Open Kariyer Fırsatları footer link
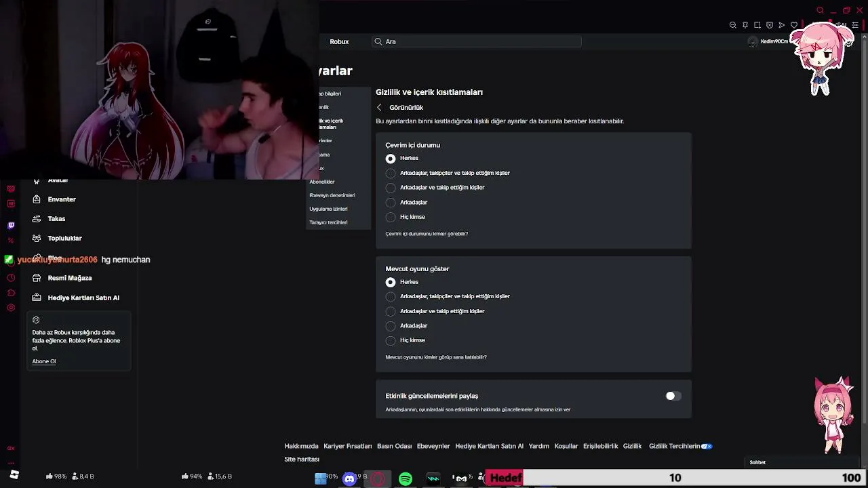Image resolution: width=868 pixels, height=488 pixels. [x=348, y=446]
